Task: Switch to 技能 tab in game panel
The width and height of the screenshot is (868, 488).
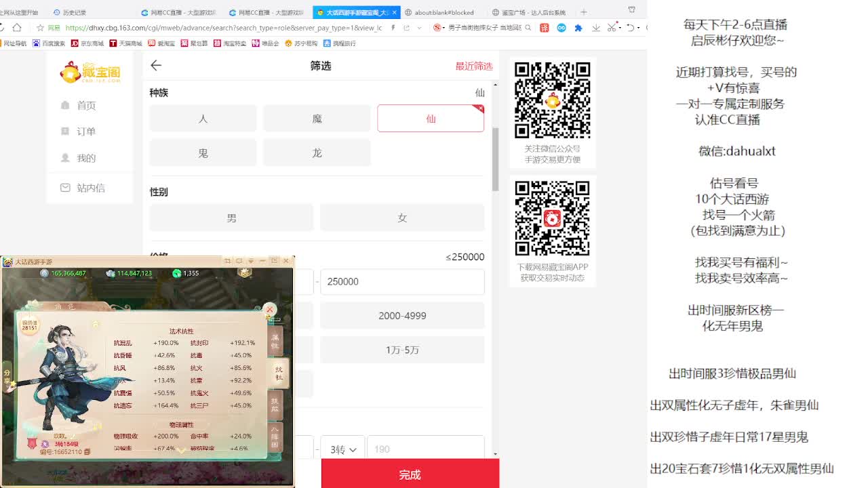Action: point(275,405)
